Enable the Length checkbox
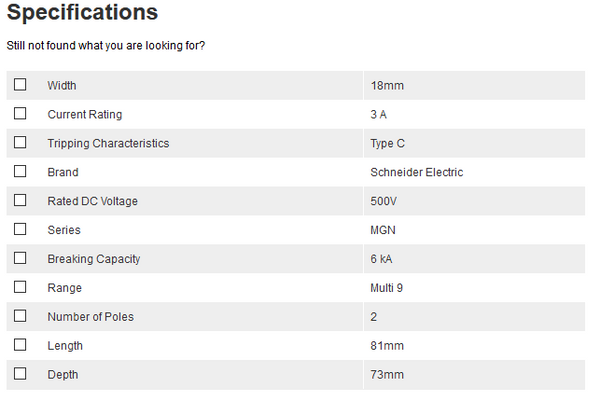The width and height of the screenshot is (600, 401). (20, 345)
